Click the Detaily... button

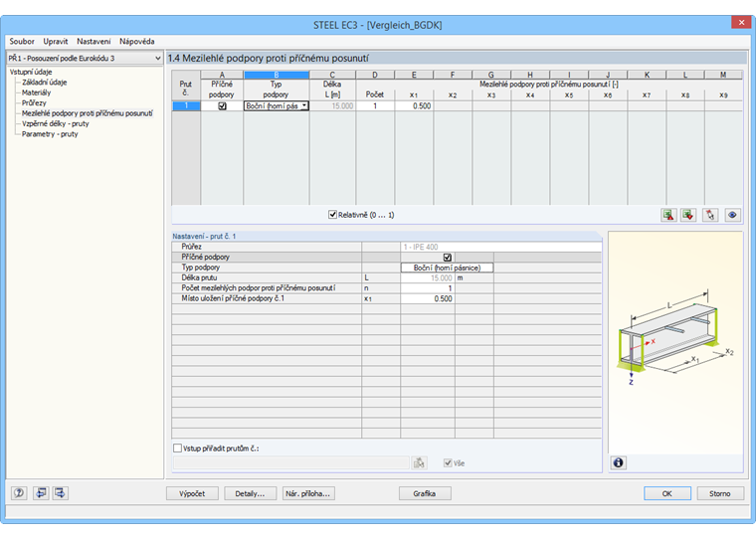[251, 493]
